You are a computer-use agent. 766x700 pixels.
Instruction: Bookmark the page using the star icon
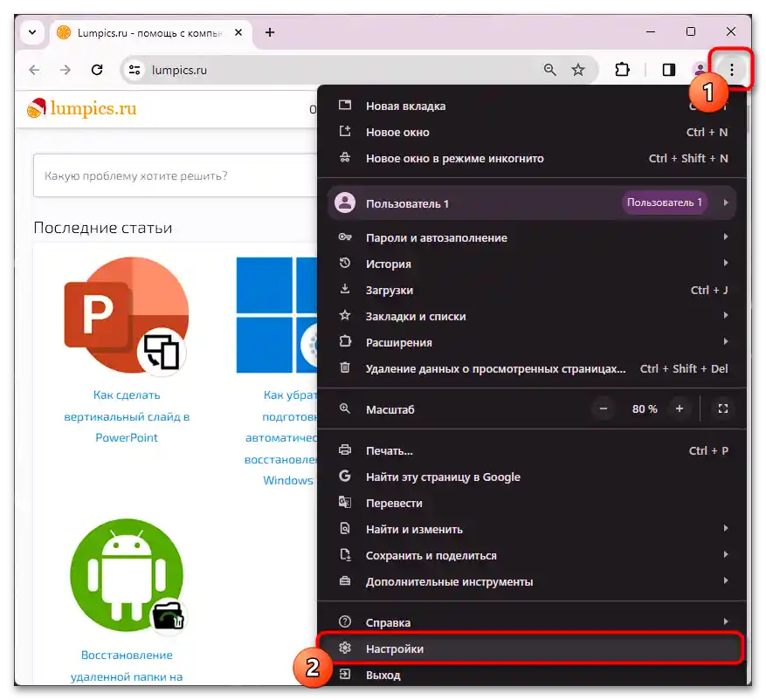(580, 69)
